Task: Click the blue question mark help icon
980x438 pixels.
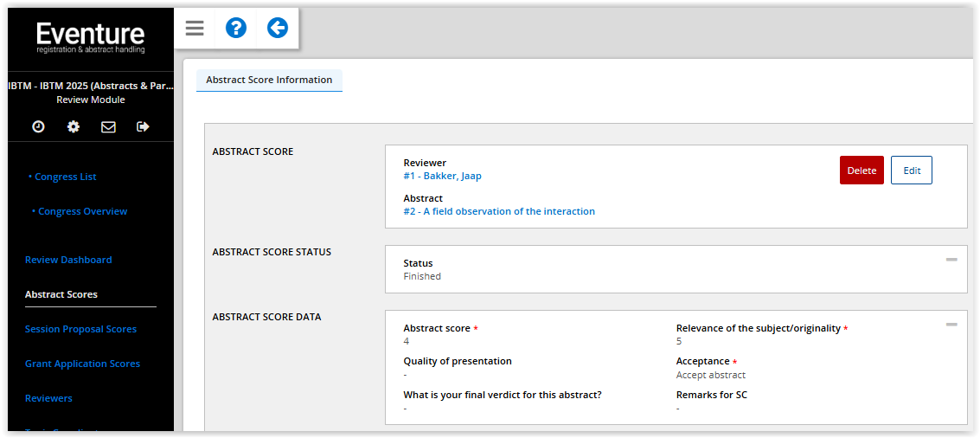Action: 235,29
